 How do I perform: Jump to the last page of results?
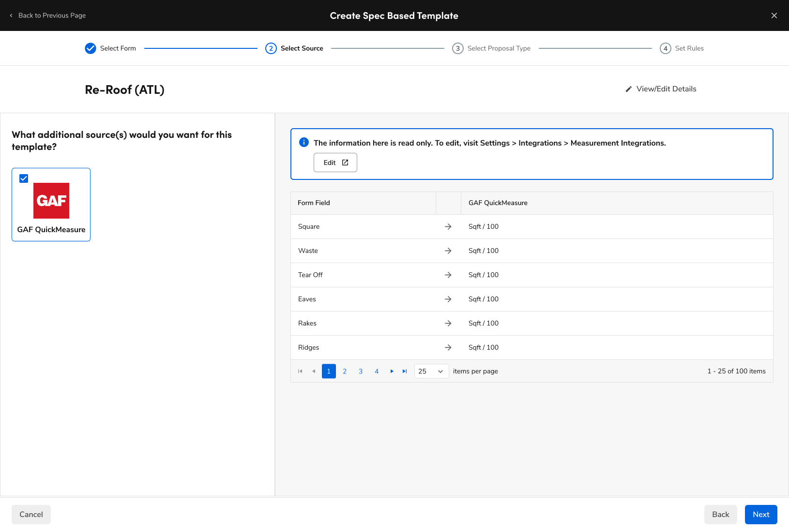coord(404,371)
